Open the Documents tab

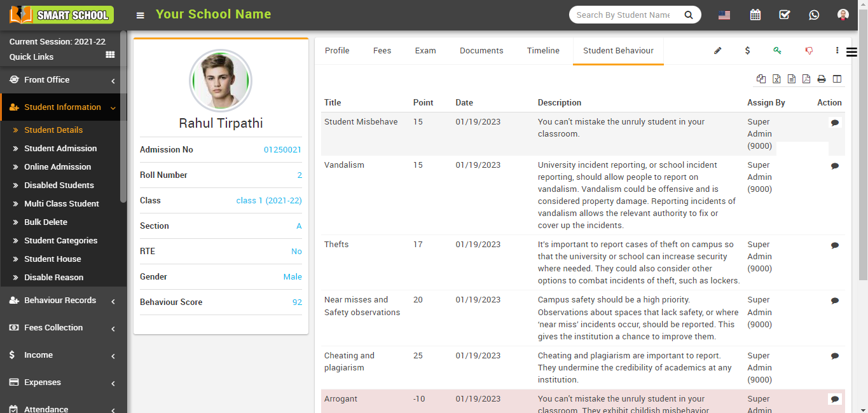click(x=481, y=50)
